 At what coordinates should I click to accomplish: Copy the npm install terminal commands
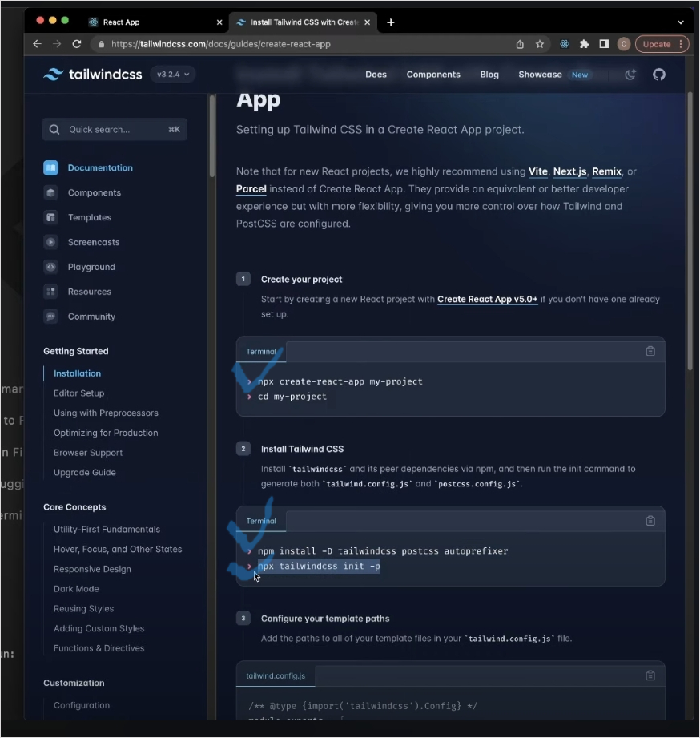point(650,521)
